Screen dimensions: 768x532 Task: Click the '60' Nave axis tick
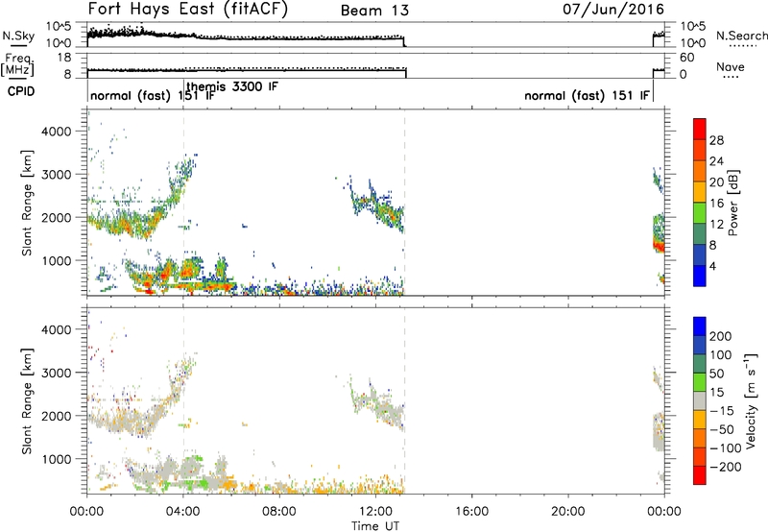[x=686, y=58]
